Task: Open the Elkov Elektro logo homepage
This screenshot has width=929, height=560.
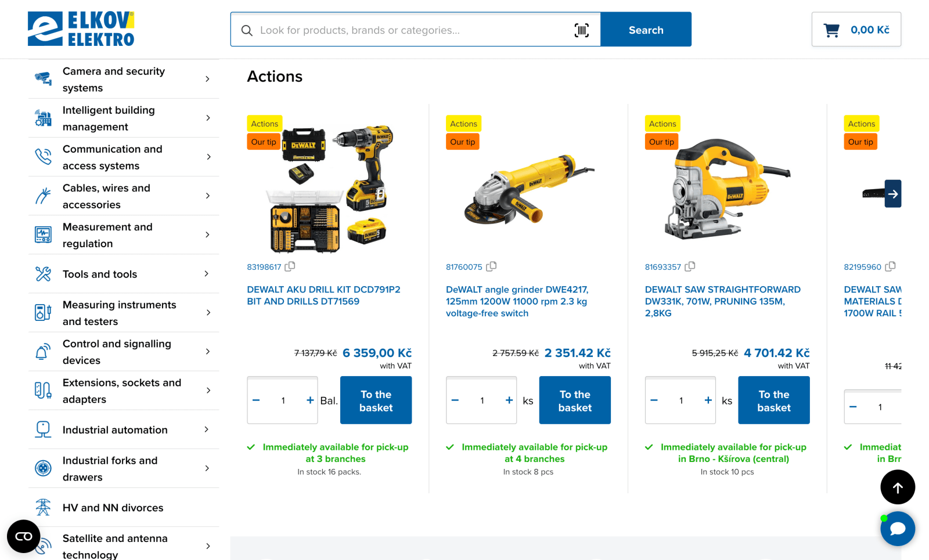Action: 81,29
